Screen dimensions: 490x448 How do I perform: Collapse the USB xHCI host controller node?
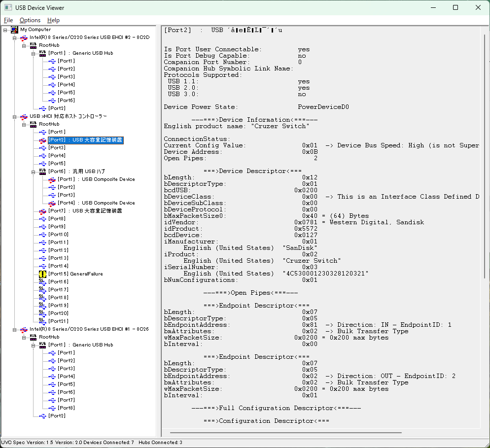14,116
